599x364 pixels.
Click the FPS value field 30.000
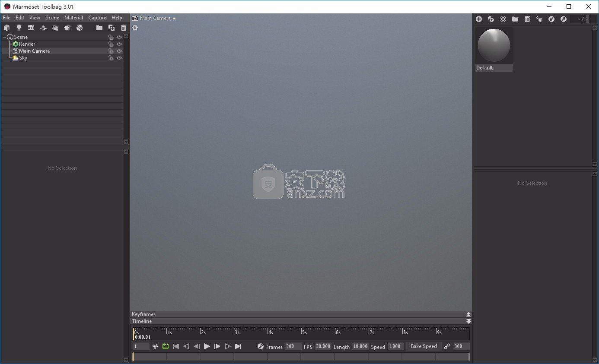[323, 346]
